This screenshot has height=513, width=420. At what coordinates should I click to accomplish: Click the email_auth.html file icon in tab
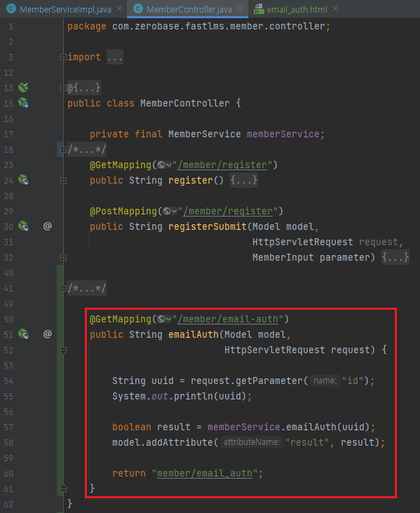259,9
